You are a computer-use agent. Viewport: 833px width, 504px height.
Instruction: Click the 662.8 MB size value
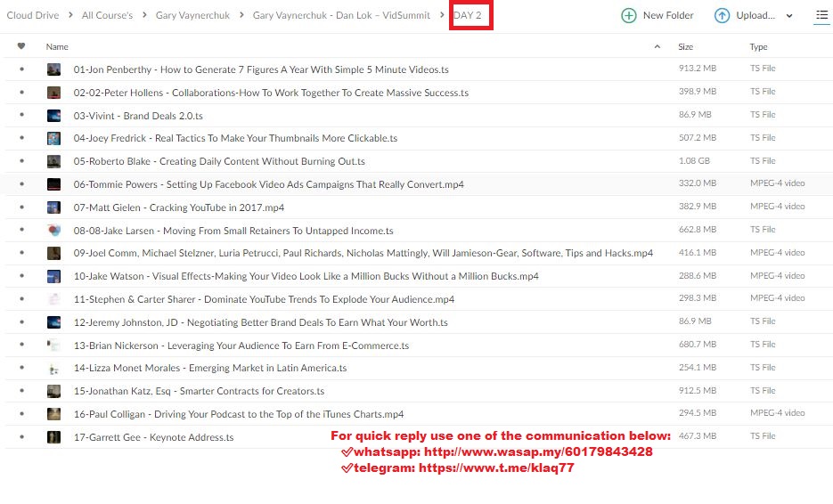(698, 230)
